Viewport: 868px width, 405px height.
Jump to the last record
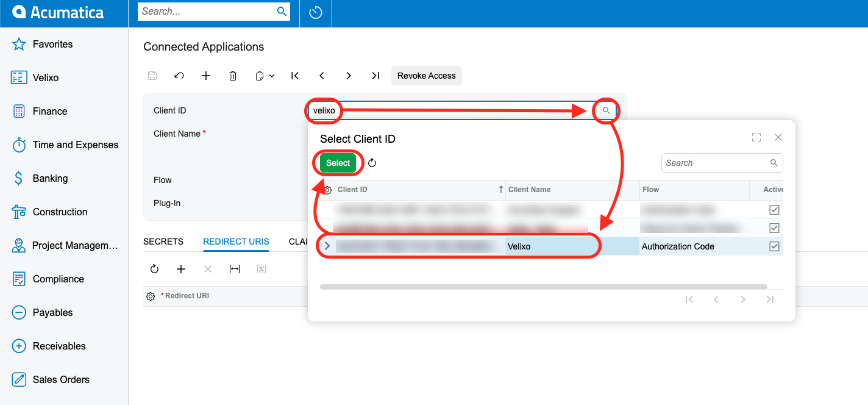click(375, 76)
